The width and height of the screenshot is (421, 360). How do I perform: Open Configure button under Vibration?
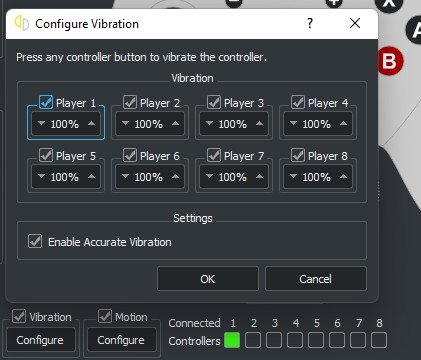pyautogui.click(x=40, y=340)
